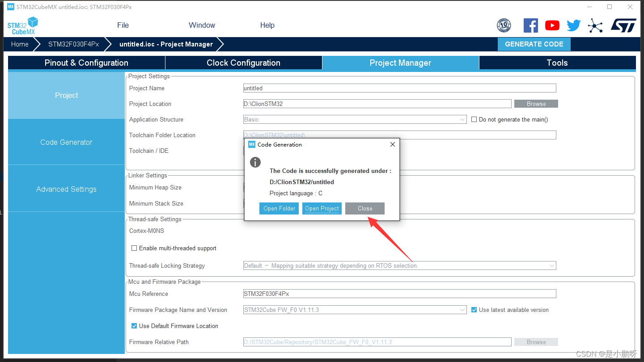Click the ST logo icon

point(623,25)
